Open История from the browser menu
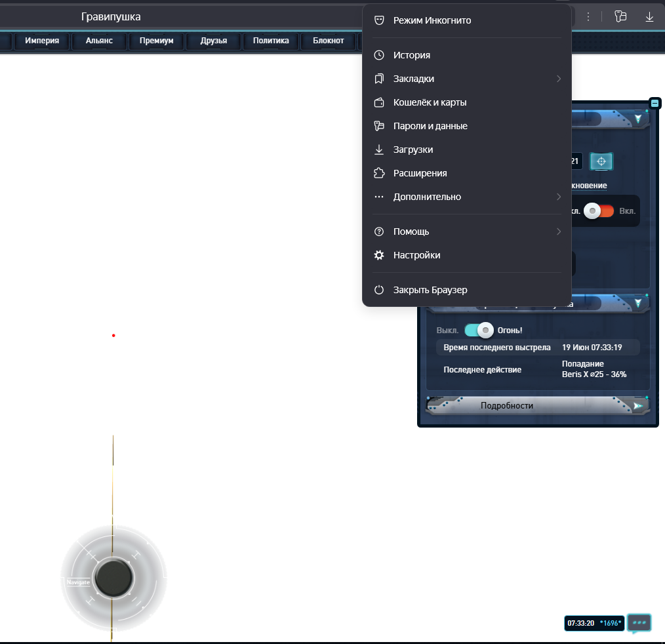 [411, 55]
